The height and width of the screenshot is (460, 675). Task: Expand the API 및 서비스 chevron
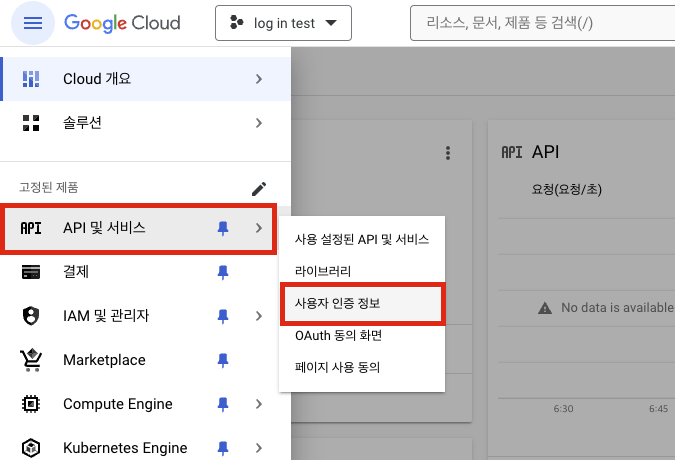click(x=259, y=228)
